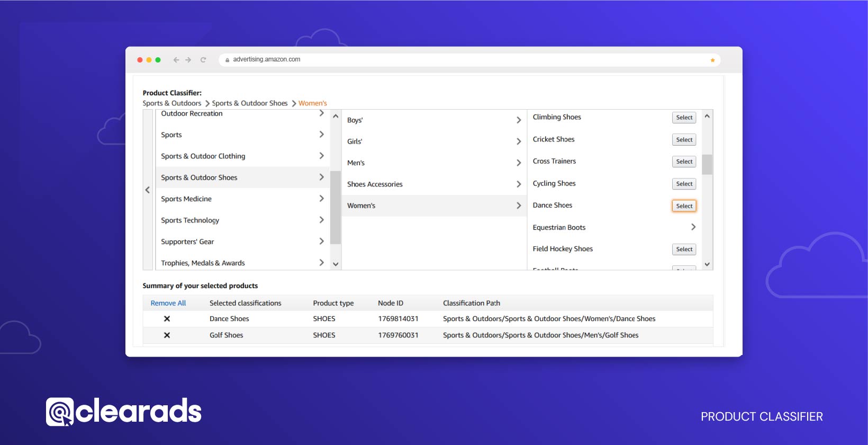Viewport: 868px width, 445px height.
Task: Expand Shoes Accessories chevron
Action: pyautogui.click(x=519, y=184)
